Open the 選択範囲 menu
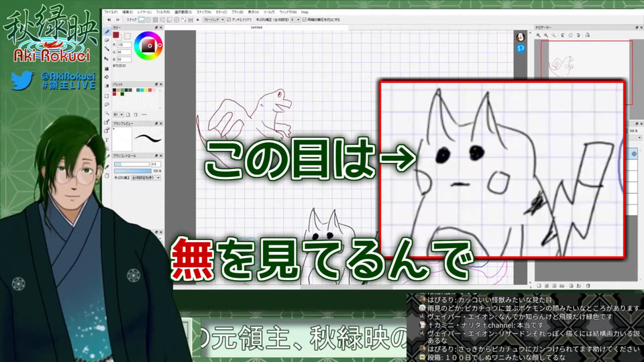 pyautogui.click(x=182, y=12)
